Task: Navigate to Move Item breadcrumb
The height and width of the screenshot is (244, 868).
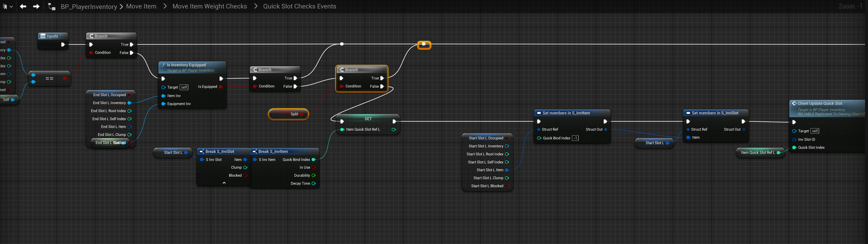Action: 141,6
